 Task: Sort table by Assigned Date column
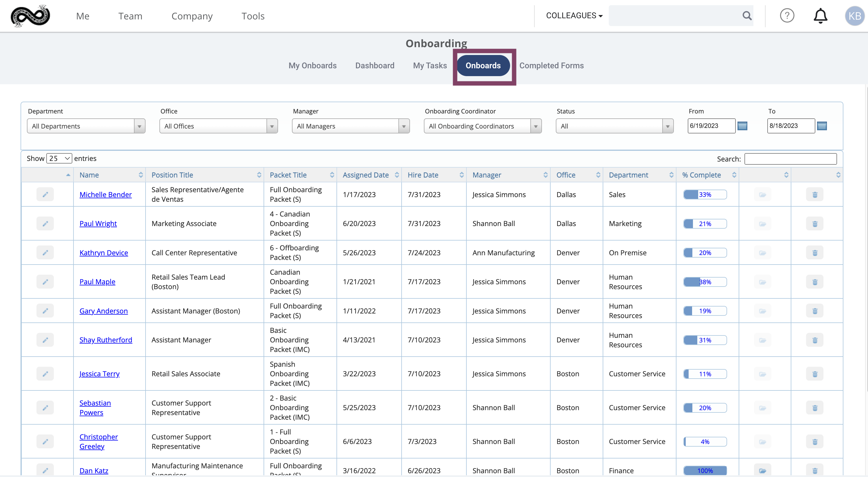[369, 175]
